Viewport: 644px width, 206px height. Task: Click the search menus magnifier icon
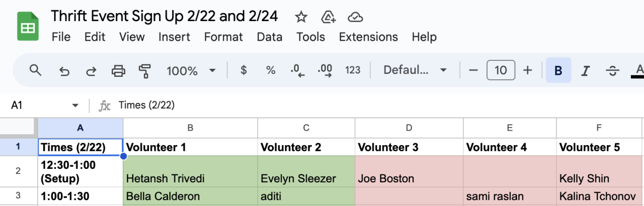click(x=35, y=70)
